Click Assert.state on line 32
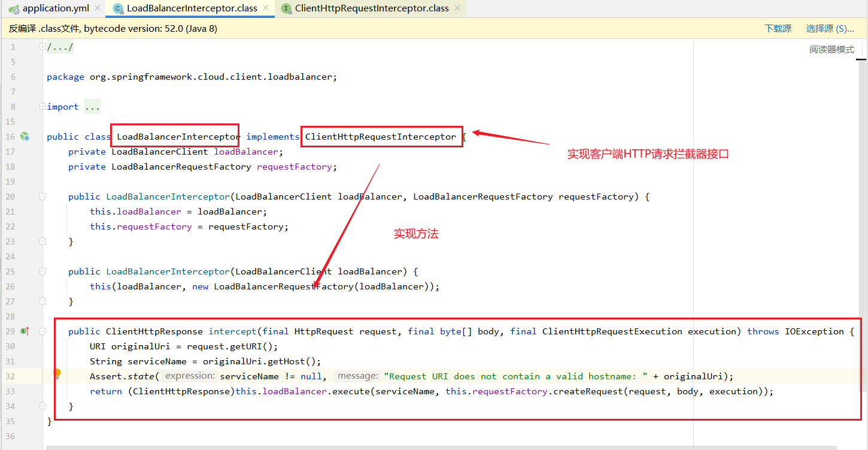The height and width of the screenshot is (450, 868). coord(122,376)
